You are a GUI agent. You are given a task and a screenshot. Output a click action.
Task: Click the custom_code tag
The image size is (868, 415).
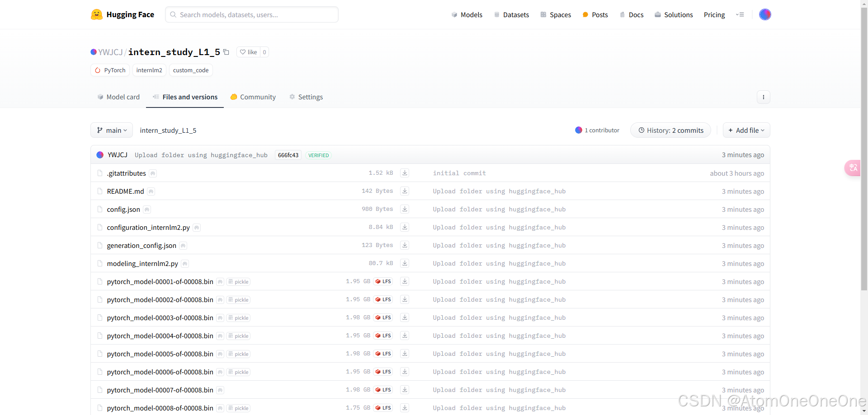tap(191, 70)
